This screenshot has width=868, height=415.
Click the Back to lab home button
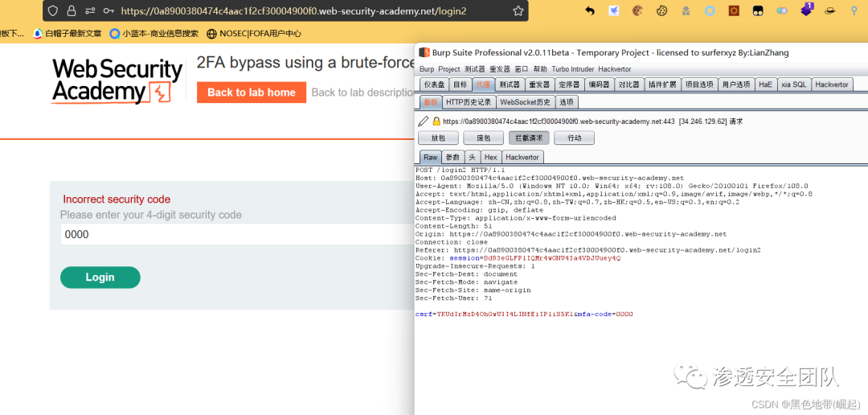pyautogui.click(x=252, y=92)
